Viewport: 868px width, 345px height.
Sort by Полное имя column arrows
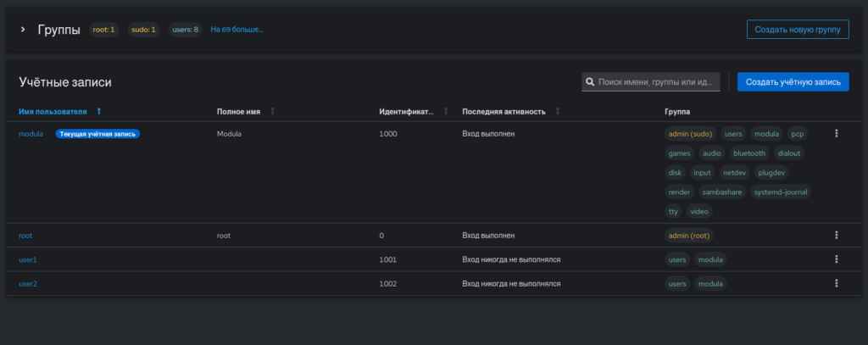pos(272,111)
